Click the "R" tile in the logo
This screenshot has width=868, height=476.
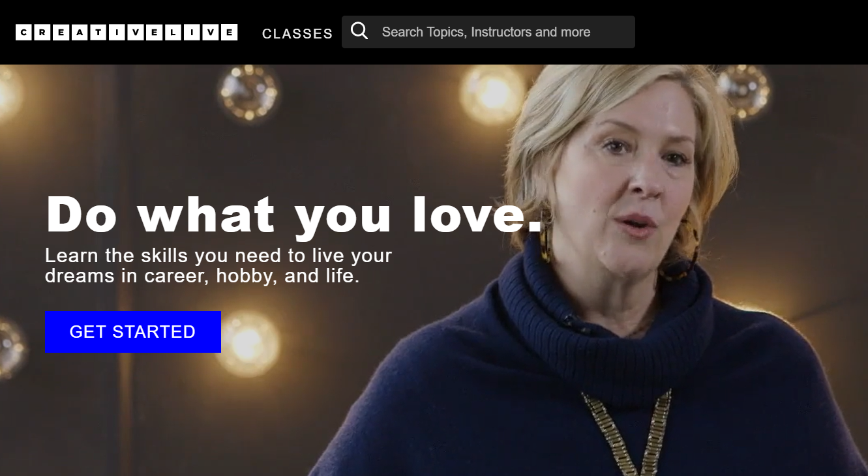click(42, 33)
